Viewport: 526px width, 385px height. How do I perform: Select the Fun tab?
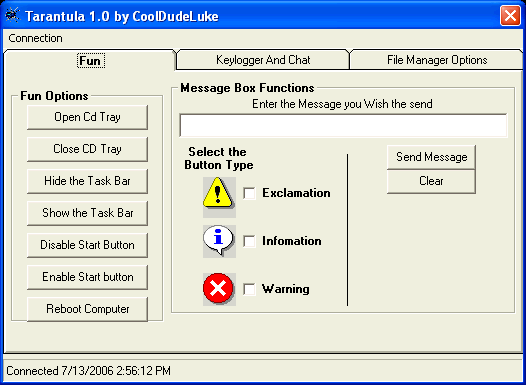pyautogui.click(x=90, y=60)
